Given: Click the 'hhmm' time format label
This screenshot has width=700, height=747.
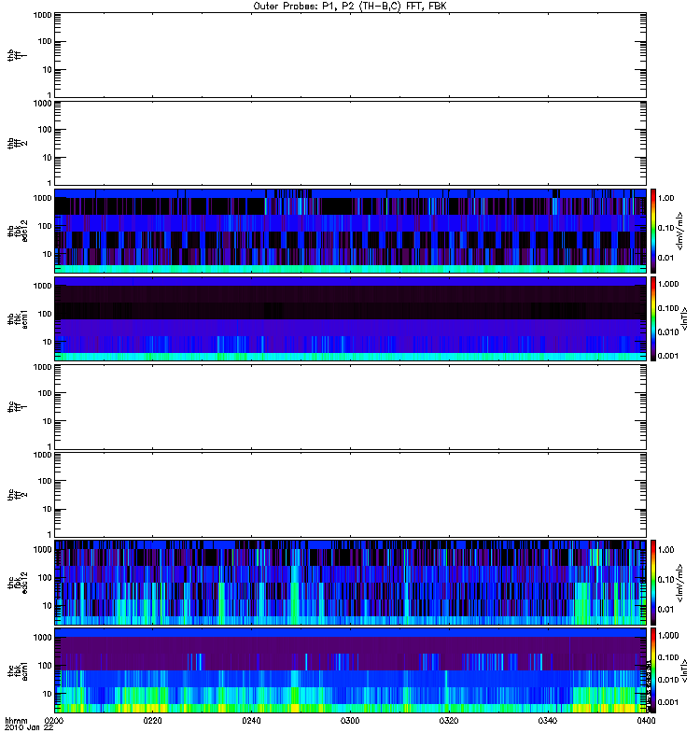Looking at the screenshot, I should point(16,720).
